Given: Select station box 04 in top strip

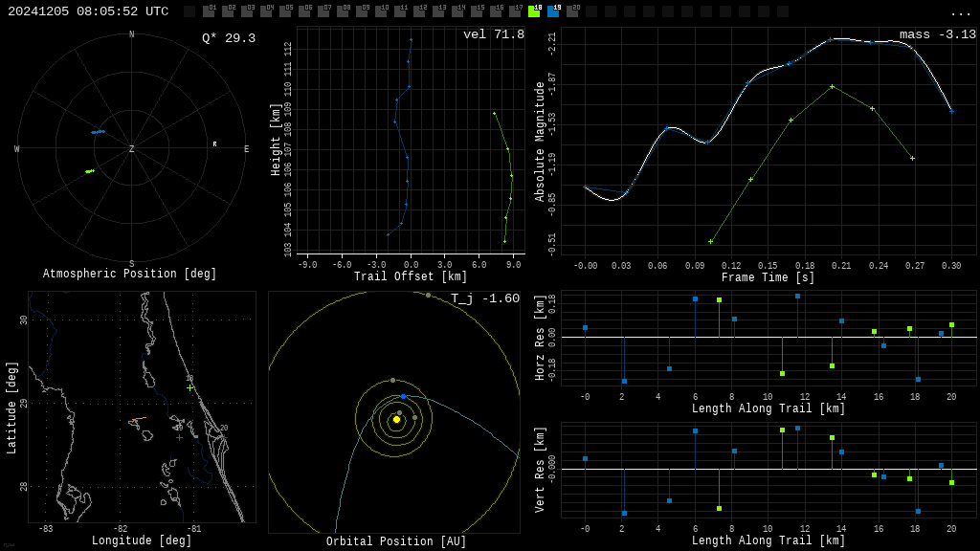Looking at the screenshot, I should click(266, 11).
